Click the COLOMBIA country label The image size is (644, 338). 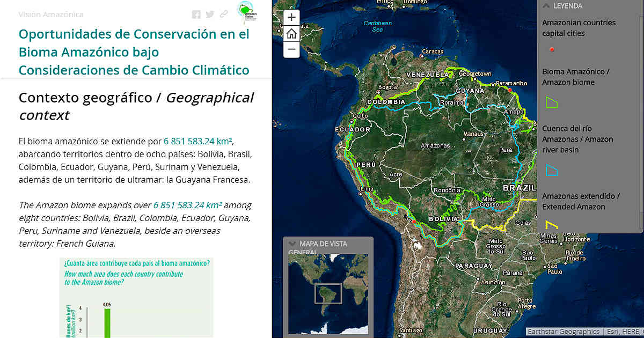click(x=386, y=102)
